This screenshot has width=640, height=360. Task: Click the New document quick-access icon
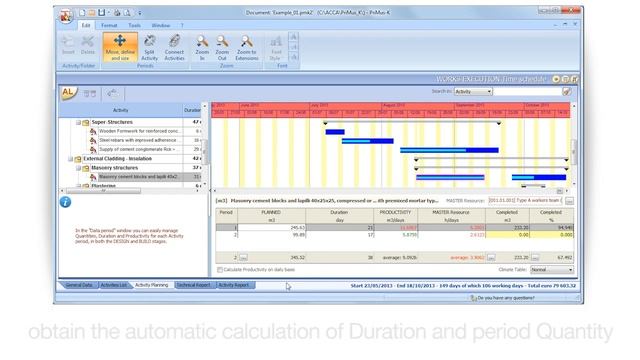tap(82, 13)
